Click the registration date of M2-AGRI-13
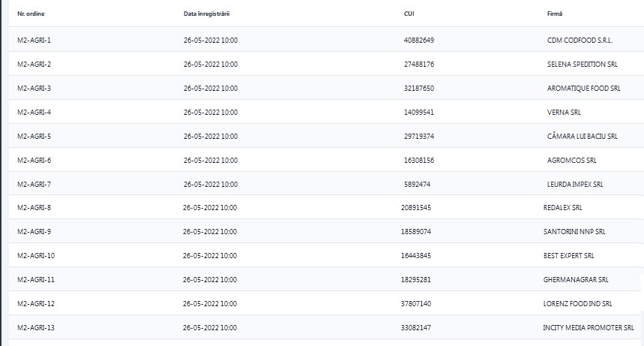 click(210, 328)
